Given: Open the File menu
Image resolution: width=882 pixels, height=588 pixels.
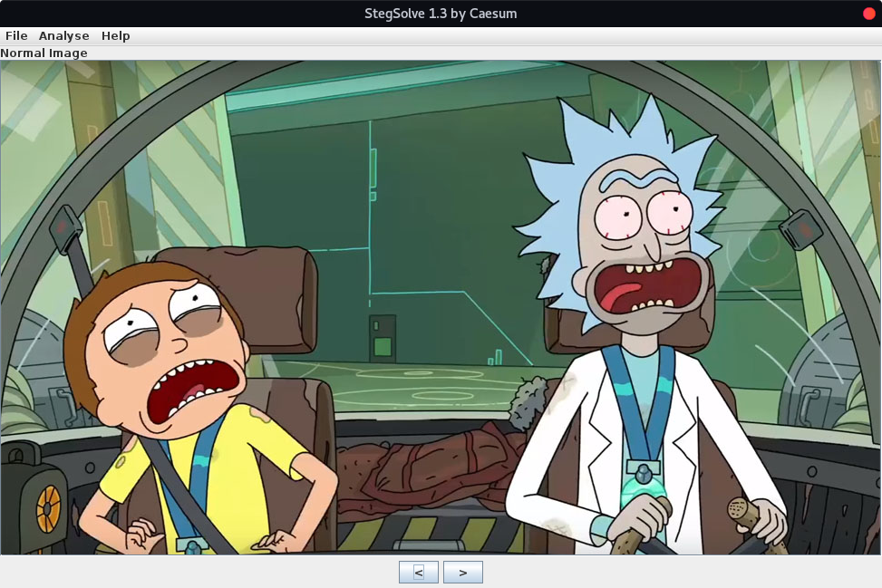Looking at the screenshot, I should pyautogui.click(x=16, y=36).
